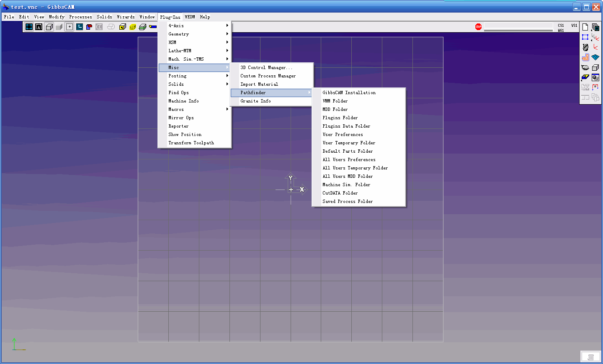Screen dimensions: 603x364
Task: Click the blue surface mesh icon
Action: tap(595, 57)
